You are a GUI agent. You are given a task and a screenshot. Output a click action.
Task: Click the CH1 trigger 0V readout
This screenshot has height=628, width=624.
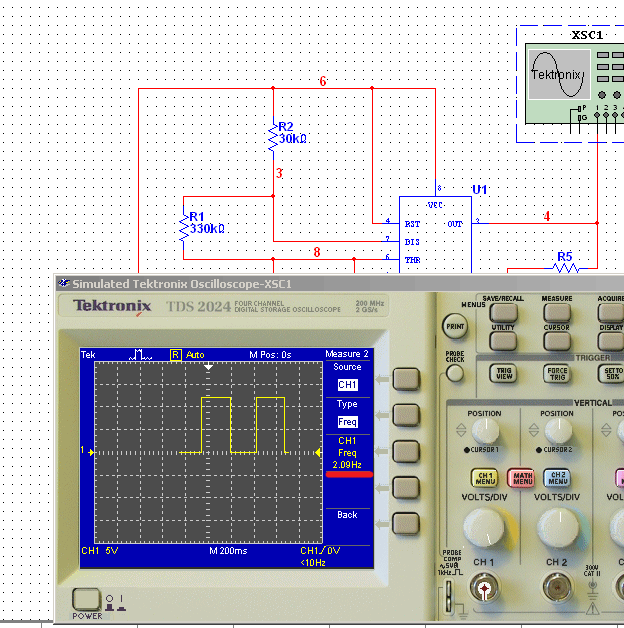320,551
